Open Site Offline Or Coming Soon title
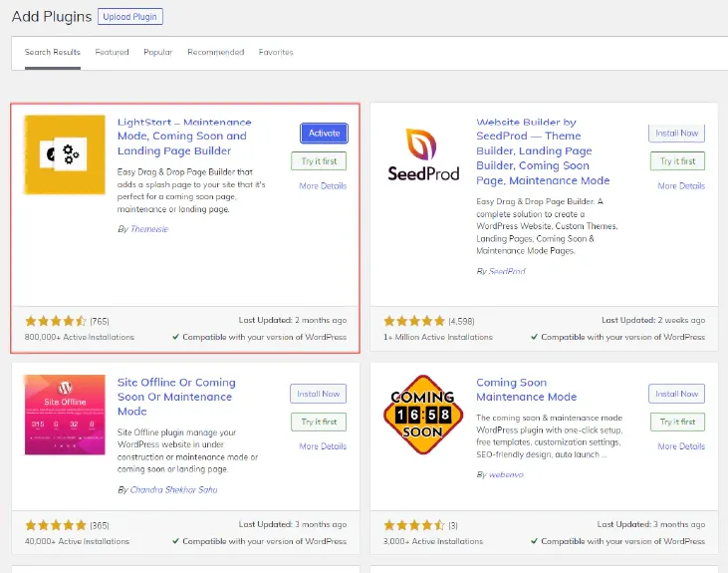Screen dimensions: 728x573 tap(176, 397)
